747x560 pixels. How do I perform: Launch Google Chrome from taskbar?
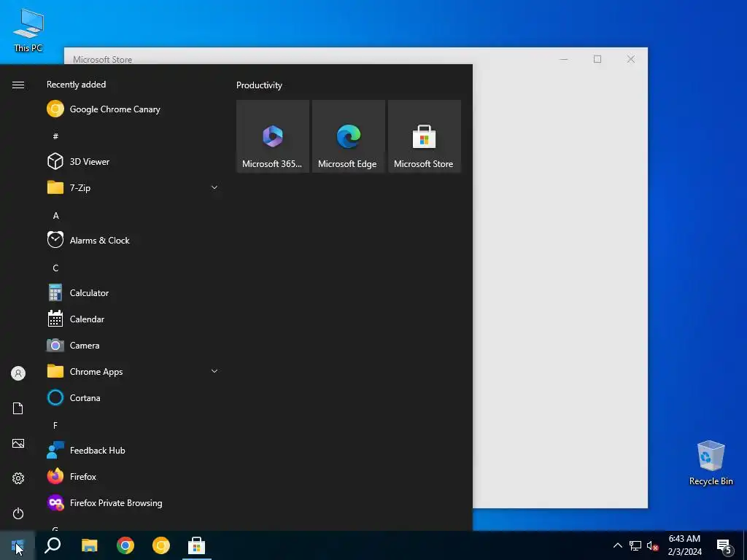tap(125, 545)
